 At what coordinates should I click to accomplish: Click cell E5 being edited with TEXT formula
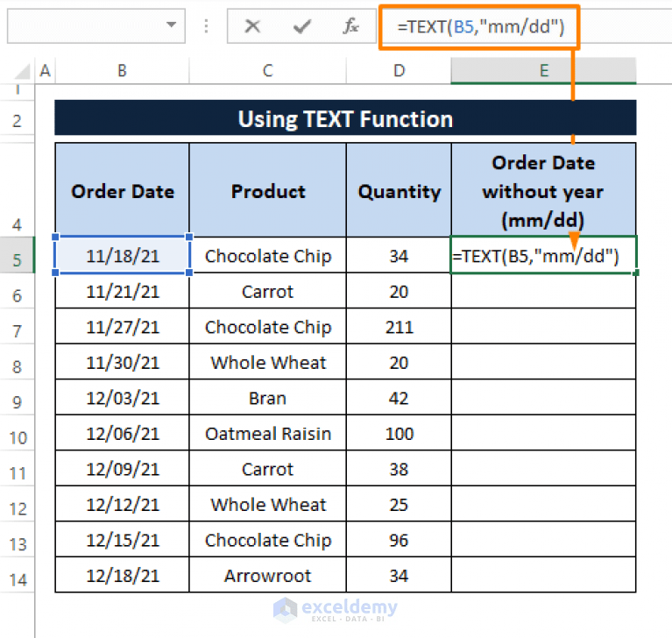[x=543, y=255]
